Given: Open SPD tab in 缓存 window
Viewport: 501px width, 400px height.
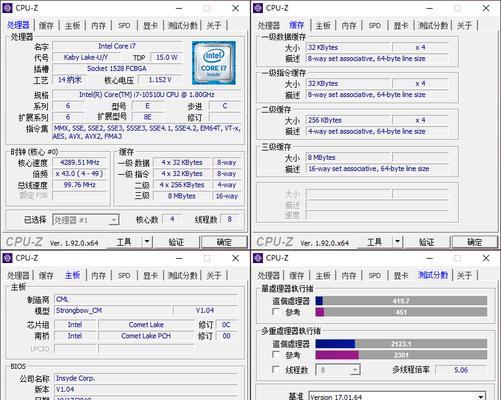Looking at the screenshot, I should coord(375,25).
